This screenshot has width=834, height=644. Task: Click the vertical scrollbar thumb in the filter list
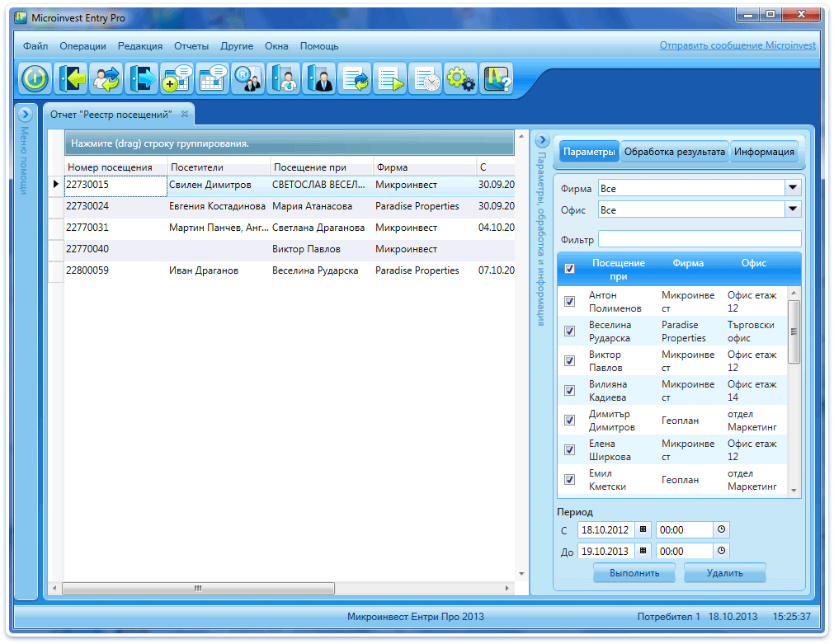[x=793, y=331]
